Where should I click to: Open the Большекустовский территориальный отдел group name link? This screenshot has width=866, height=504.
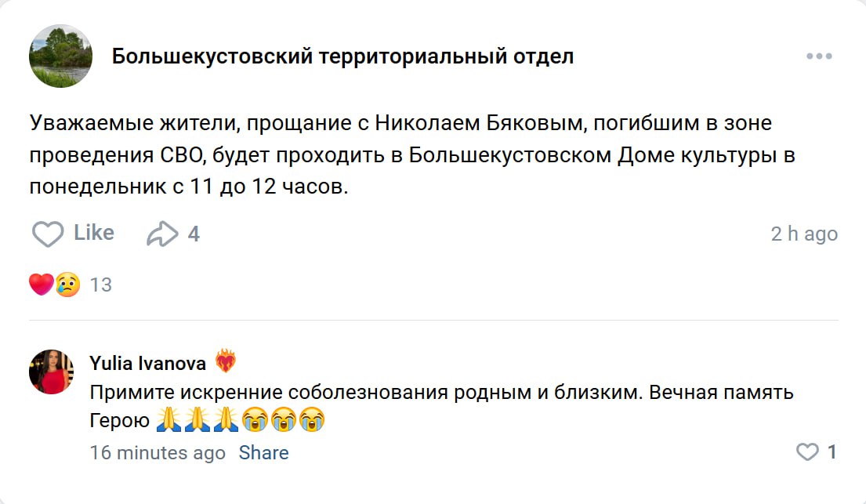pyautogui.click(x=342, y=56)
